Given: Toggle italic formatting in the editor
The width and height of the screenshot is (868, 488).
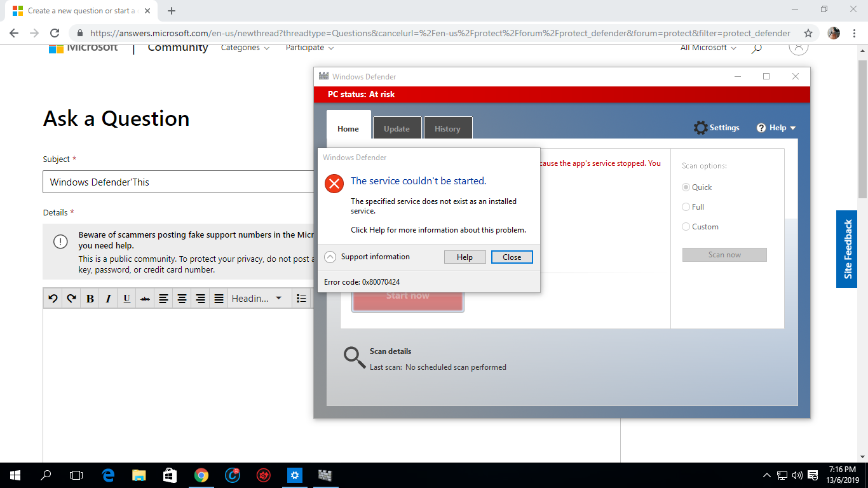Looking at the screenshot, I should pyautogui.click(x=108, y=298).
